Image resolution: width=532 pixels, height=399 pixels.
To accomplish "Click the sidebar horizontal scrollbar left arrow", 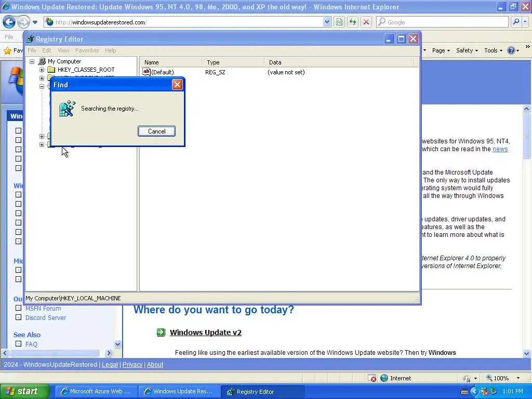I will tap(5, 353).
